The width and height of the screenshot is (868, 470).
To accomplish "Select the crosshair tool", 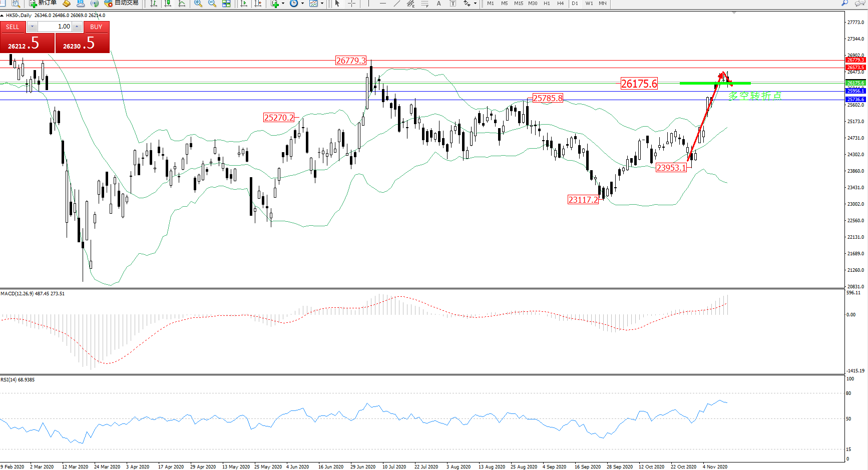I will (x=352, y=4).
